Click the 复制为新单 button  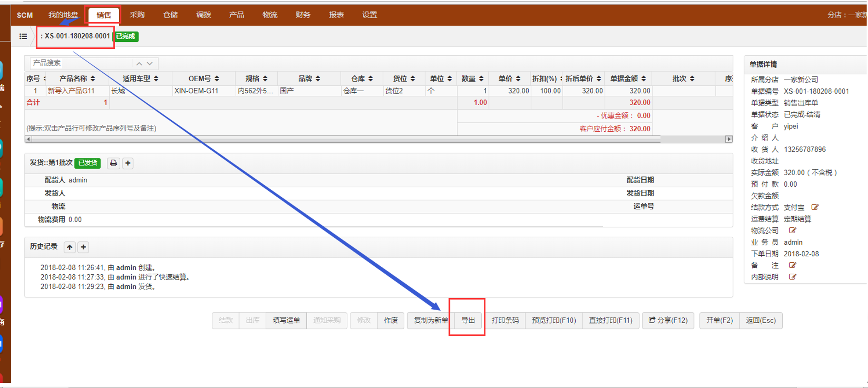click(431, 320)
